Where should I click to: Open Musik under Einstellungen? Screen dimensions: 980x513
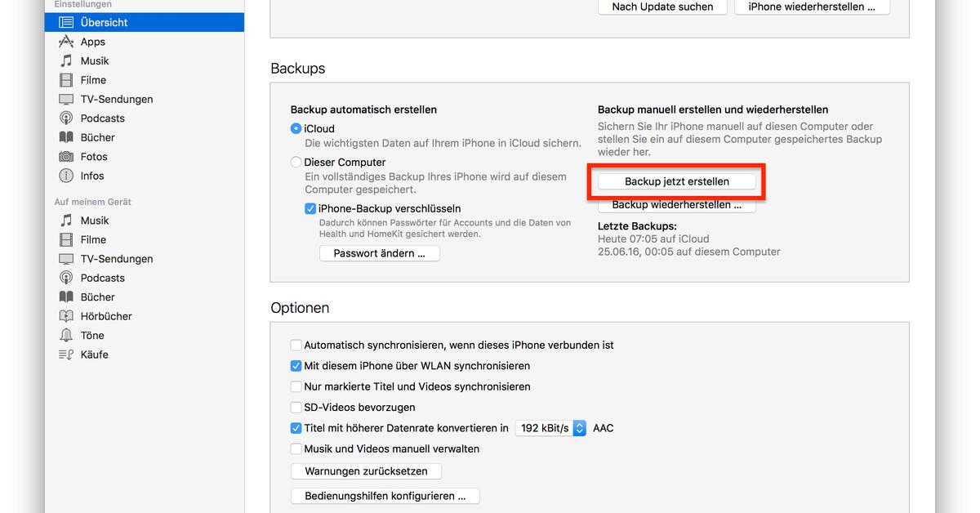pos(95,61)
